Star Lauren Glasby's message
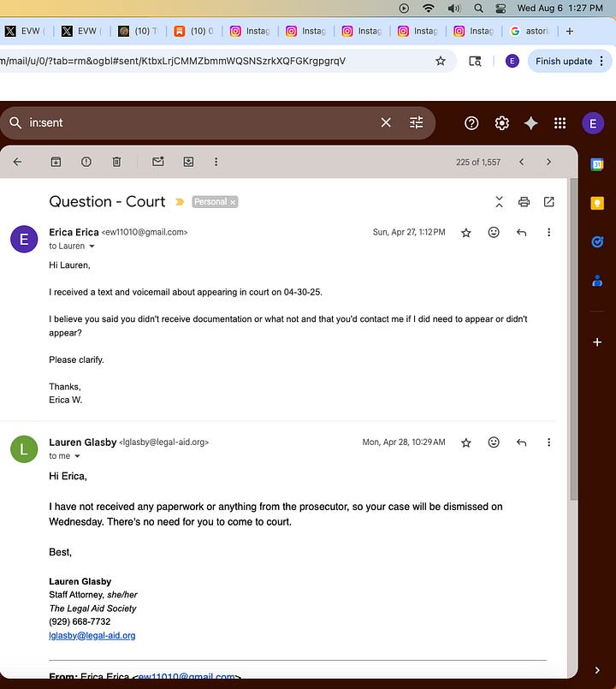Viewport: 616px width, 689px height. [x=466, y=443]
